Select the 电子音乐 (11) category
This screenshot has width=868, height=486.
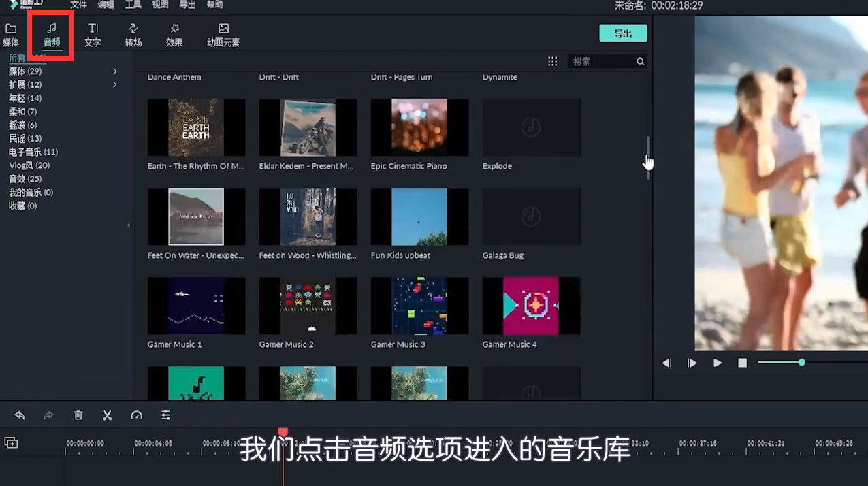click(x=33, y=151)
